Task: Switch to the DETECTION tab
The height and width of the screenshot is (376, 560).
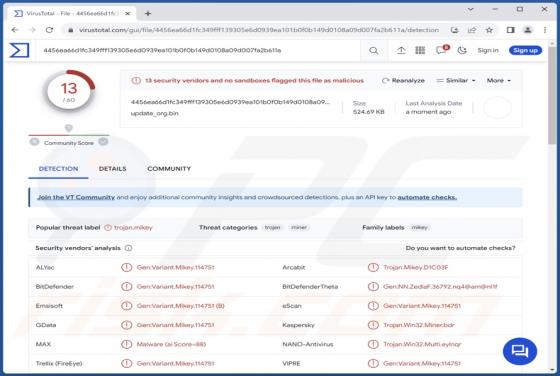Action: tap(58, 169)
